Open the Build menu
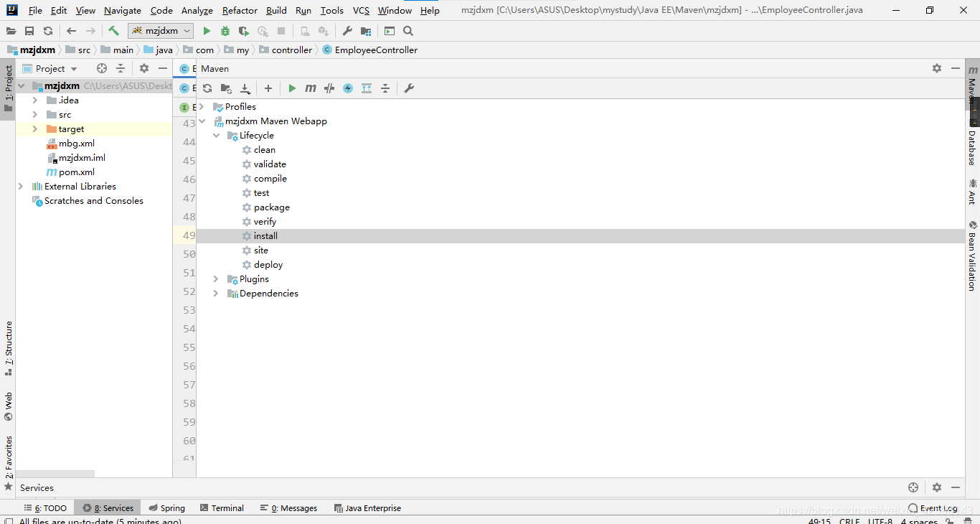This screenshot has height=524, width=980. (x=276, y=11)
